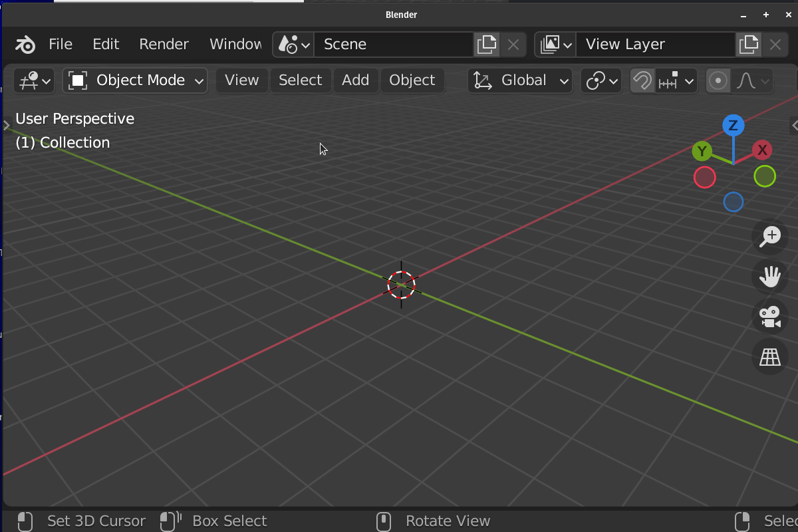Click the 3D cursor at world origin
Viewport: 798px width, 532px height.
[401, 285]
